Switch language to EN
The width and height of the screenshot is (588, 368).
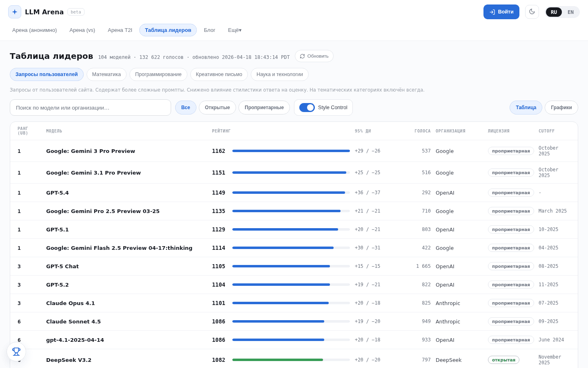[570, 12]
